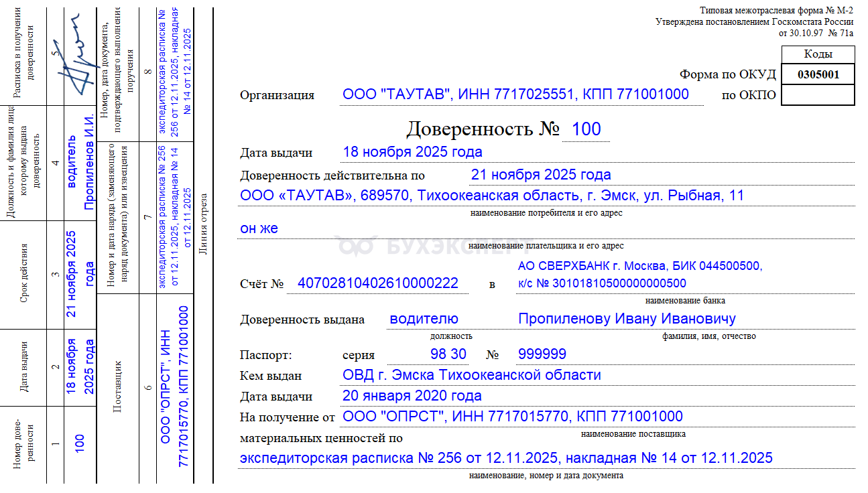Click the "Доверенность действительна по" label
This screenshot has width=868, height=493.
pyautogui.click(x=332, y=175)
